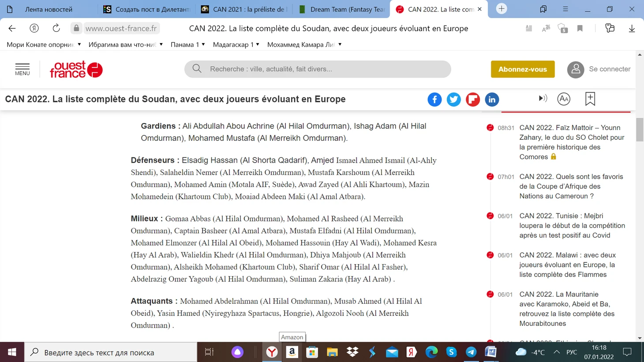This screenshot has width=644, height=362.
Task: Share article on Facebook
Action: coord(434,100)
